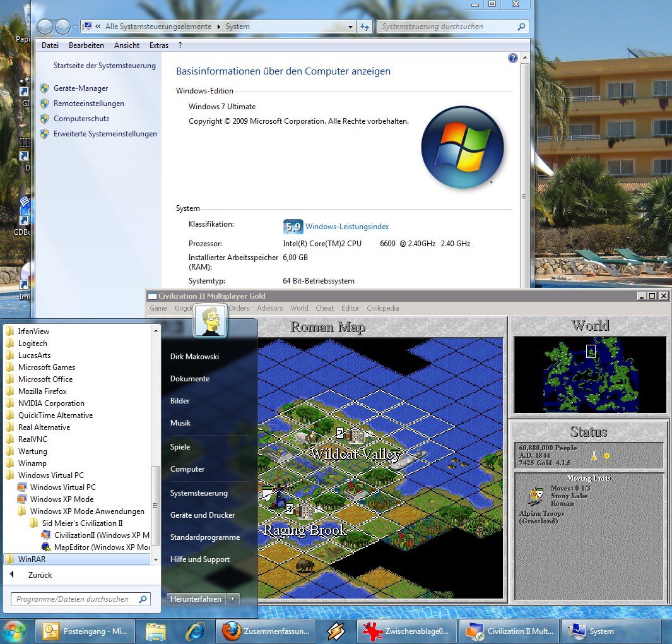Open the Civilopedia menu in Civilization II
This screenshot has height=644, width=672.
383,308
